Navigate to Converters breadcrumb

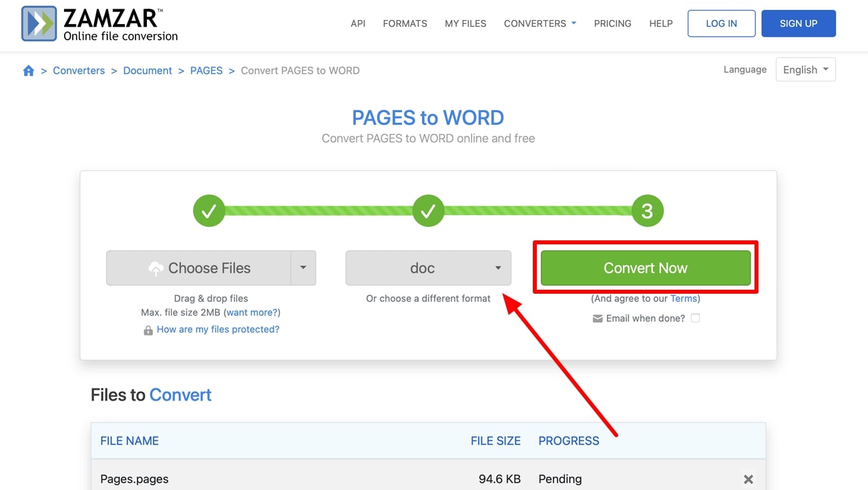pos(79,71)
